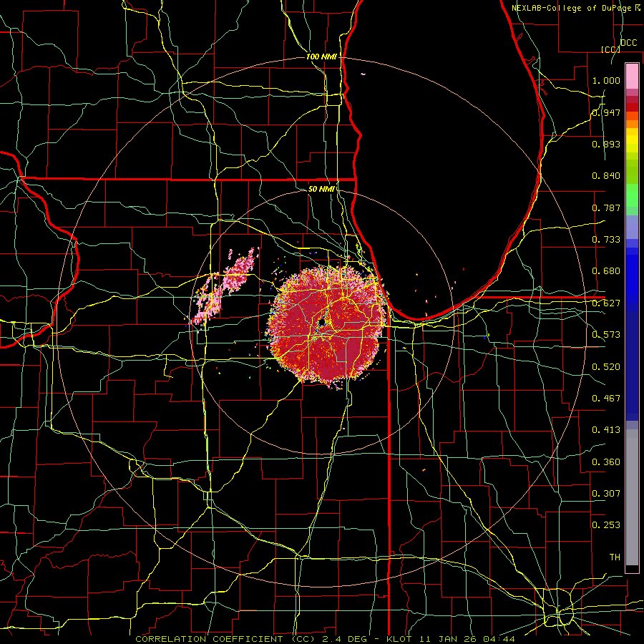
Task: Click the 0.680 color scale value
Action: coord(606,271)
